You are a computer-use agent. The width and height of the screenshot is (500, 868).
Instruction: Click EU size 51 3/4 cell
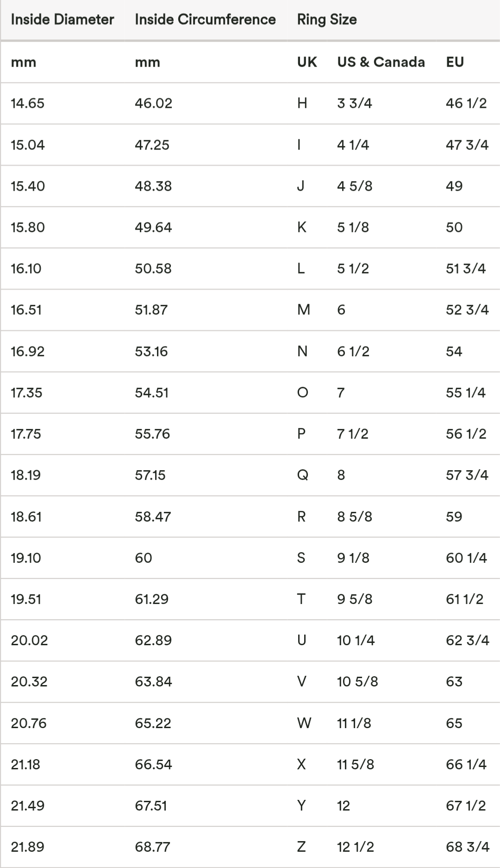tap(466, 269)
